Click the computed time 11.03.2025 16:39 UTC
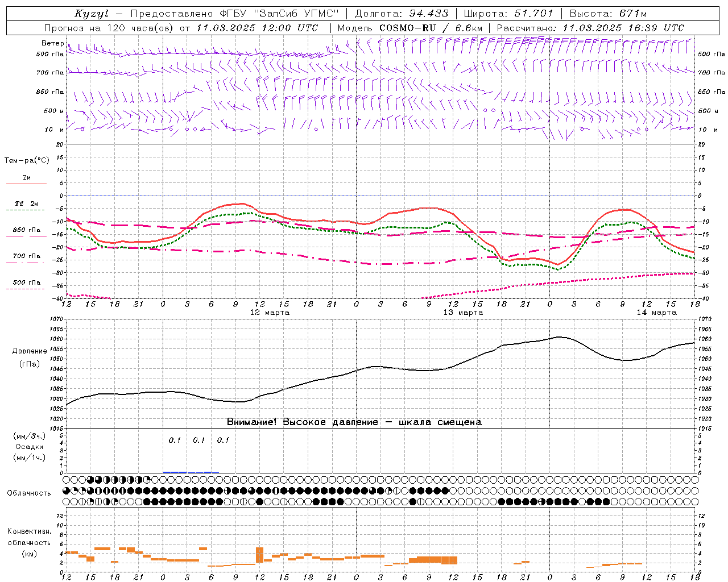This screenshot has width=728, height=582. coord(623,28)
